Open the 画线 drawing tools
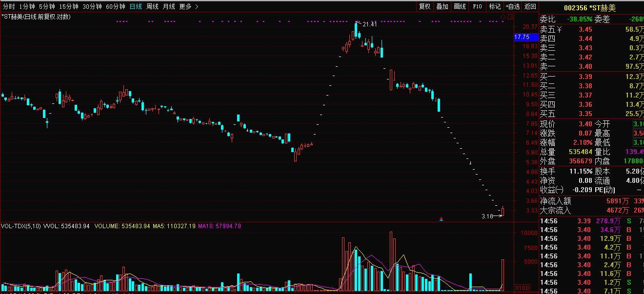This screenshot has width=644, height=294. (x=460, y=6)
